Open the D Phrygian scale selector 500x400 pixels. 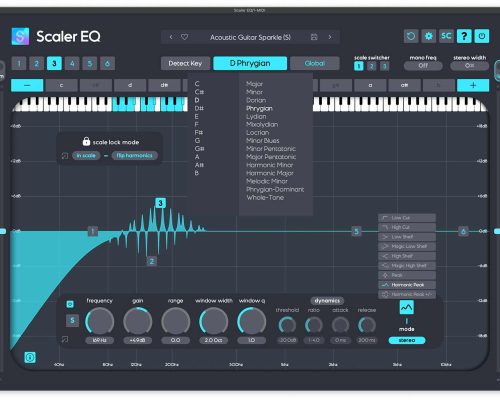click(250, 63)
